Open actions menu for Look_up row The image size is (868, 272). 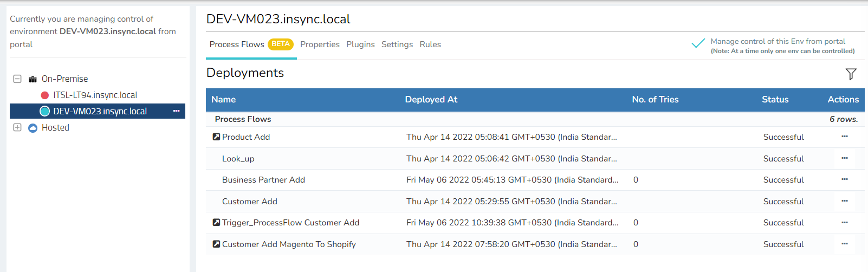844,158
